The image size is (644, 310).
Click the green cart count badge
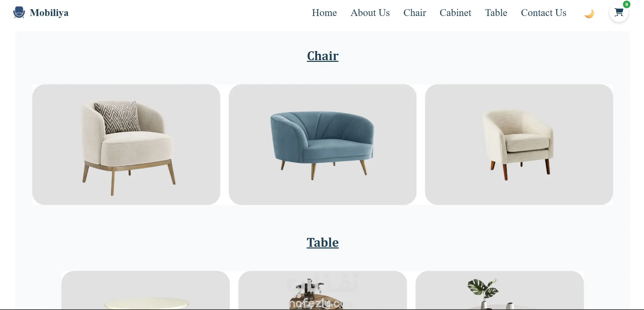coord(627,4)
